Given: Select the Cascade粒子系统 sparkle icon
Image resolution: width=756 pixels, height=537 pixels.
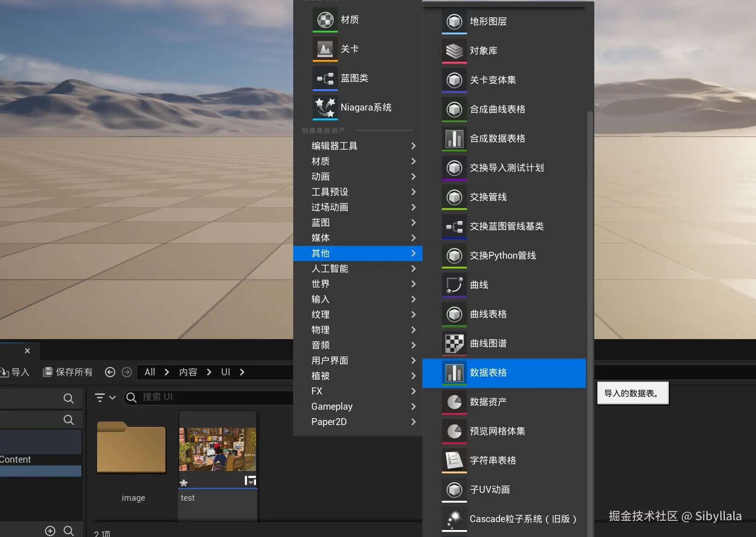Looking at the screenshot, I should pyautogui.click(x=454, y=519).
